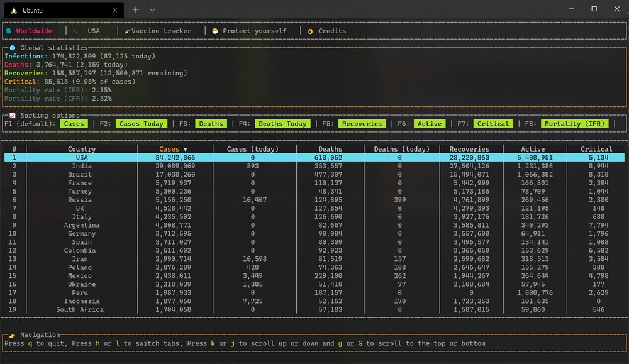Click the blue dot Global statistics icon

click(x=13, y=48)
